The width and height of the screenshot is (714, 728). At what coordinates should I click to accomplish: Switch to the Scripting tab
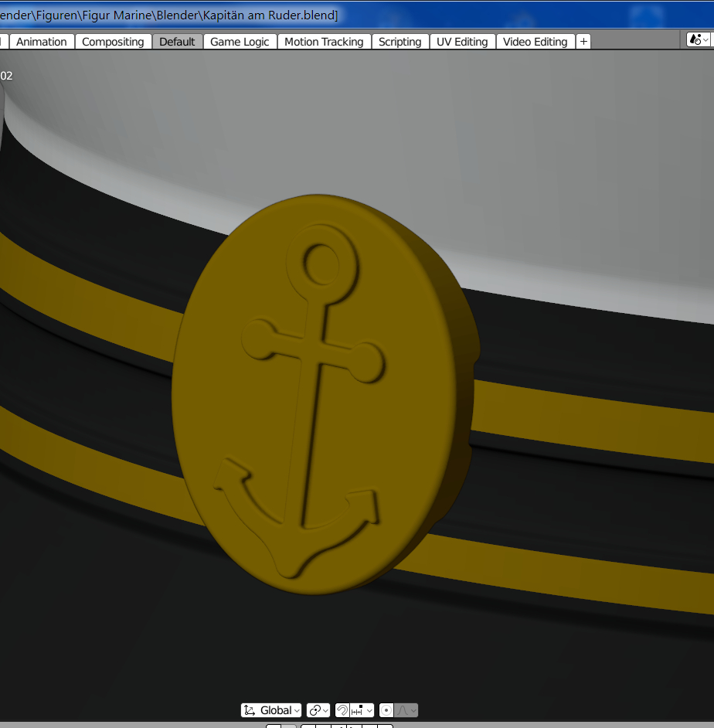(399, 42)
